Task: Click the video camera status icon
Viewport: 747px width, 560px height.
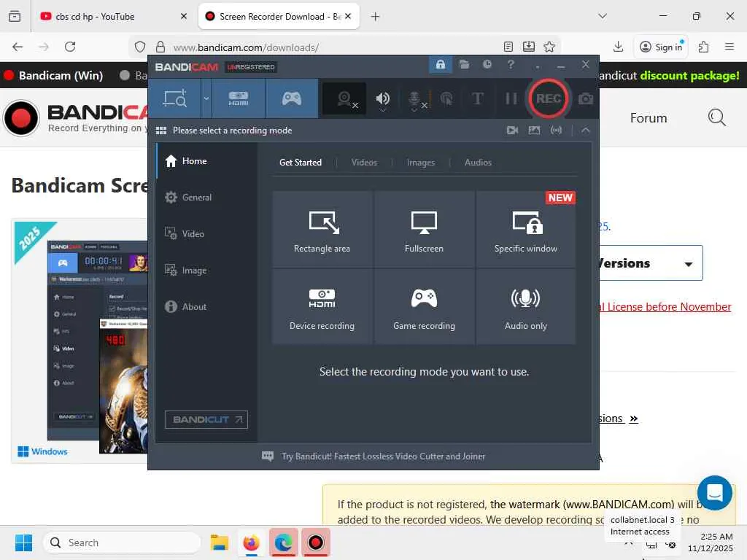Action: pyautogui.click(x=512, y=130)
